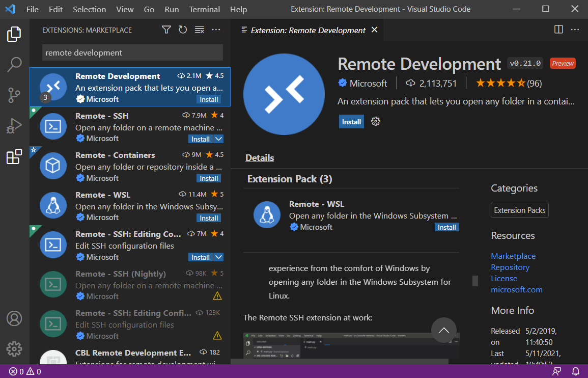Open the Manage gear in the Activity Bar

point(14,349)
